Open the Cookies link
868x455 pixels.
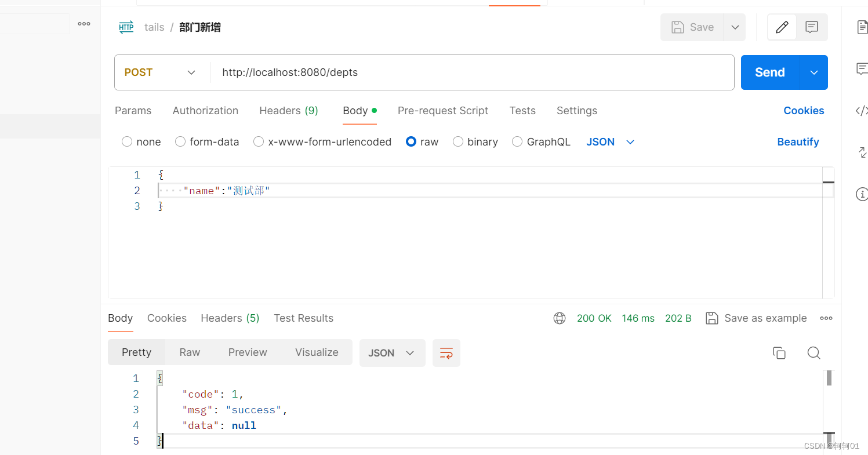click(804, 111)
